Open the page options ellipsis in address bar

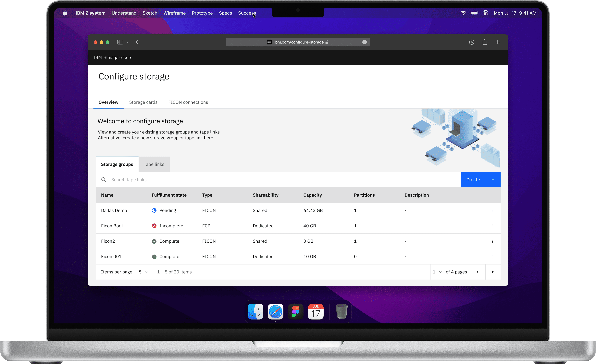pyautogui.click(x=365, y=42)
